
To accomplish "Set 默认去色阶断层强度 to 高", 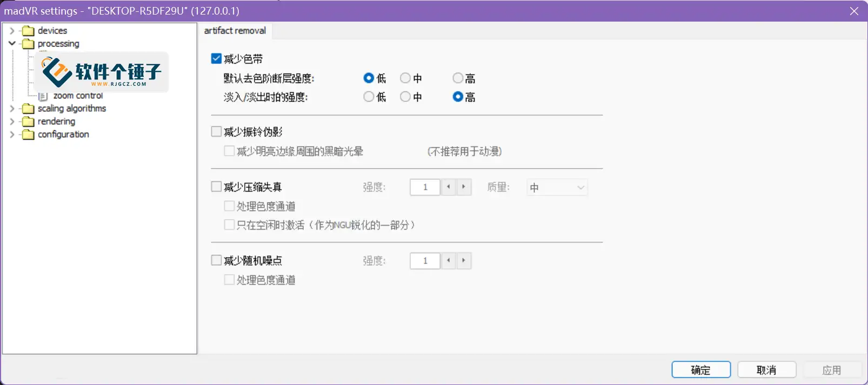I will point(458,78).
